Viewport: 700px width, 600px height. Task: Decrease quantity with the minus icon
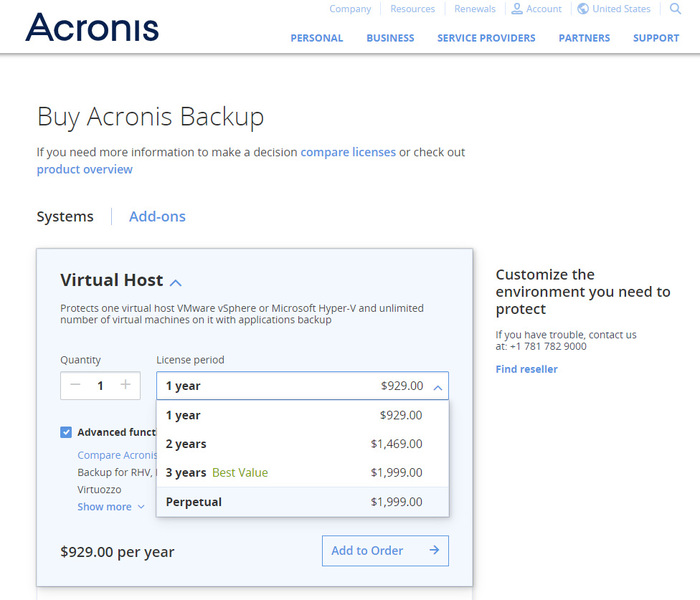coord(75,385)
